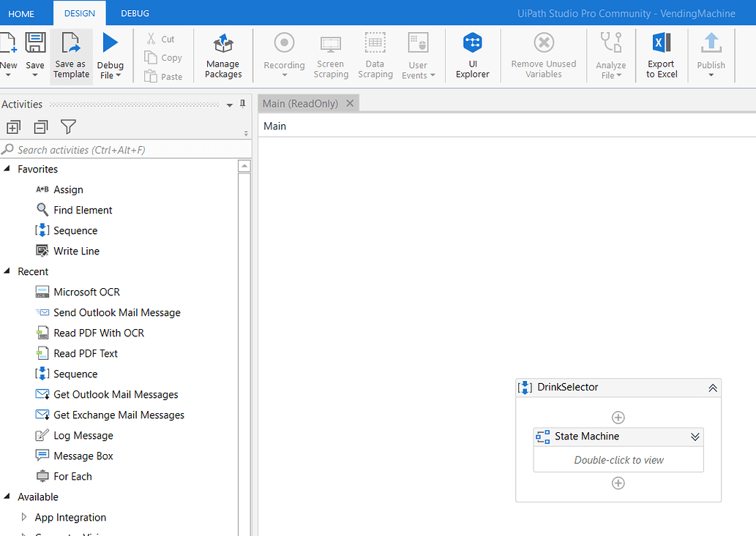Toggle auto-hide pin on Activities panel
Image resolution: width=756 pixels, height=536 pixels.
[x=242, y=104]
